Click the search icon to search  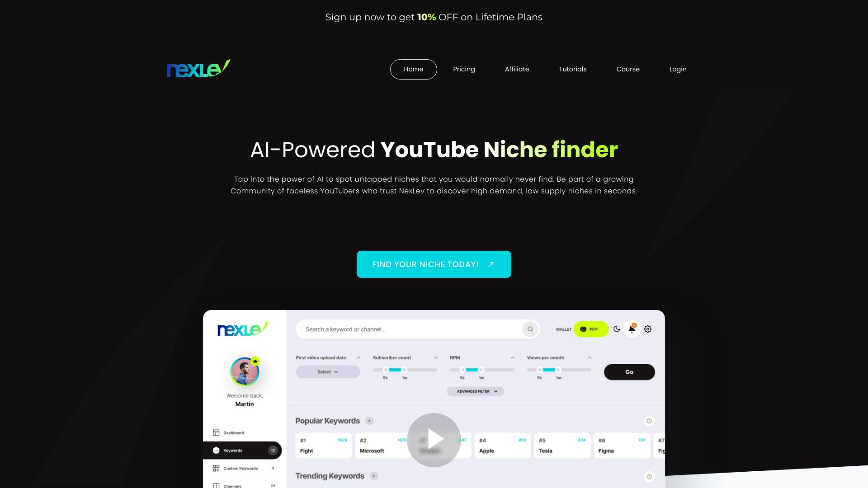click(529, 329)
